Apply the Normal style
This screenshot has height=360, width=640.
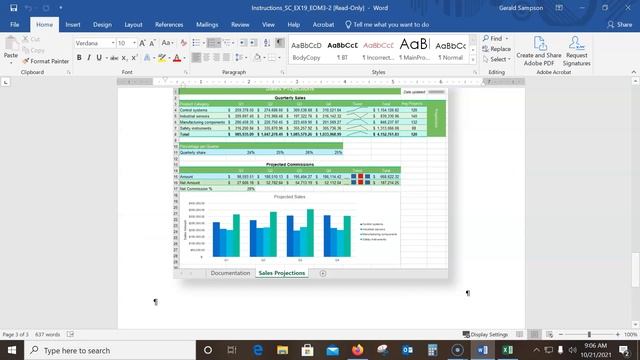click(451, 51)
